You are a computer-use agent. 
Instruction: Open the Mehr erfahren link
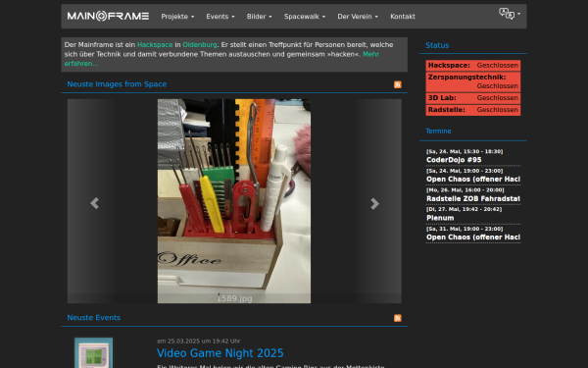click(221, 59)
